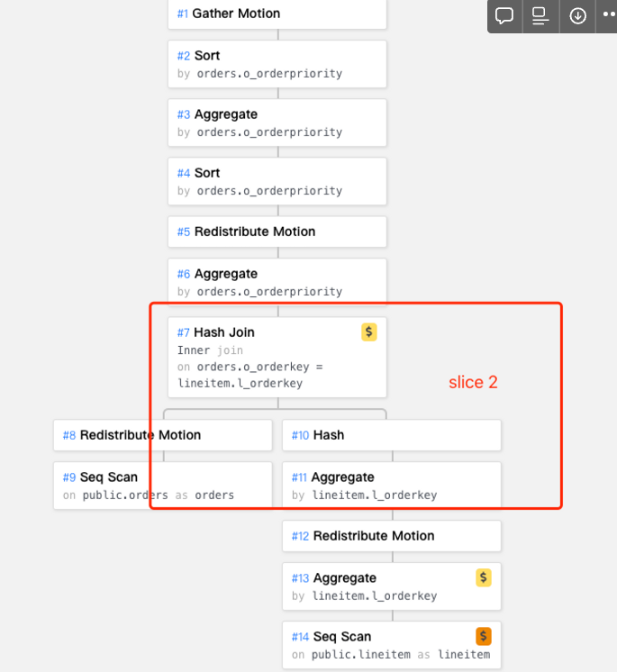
Task: Click the #7 Hash Join title
Action: pos(216,332)
